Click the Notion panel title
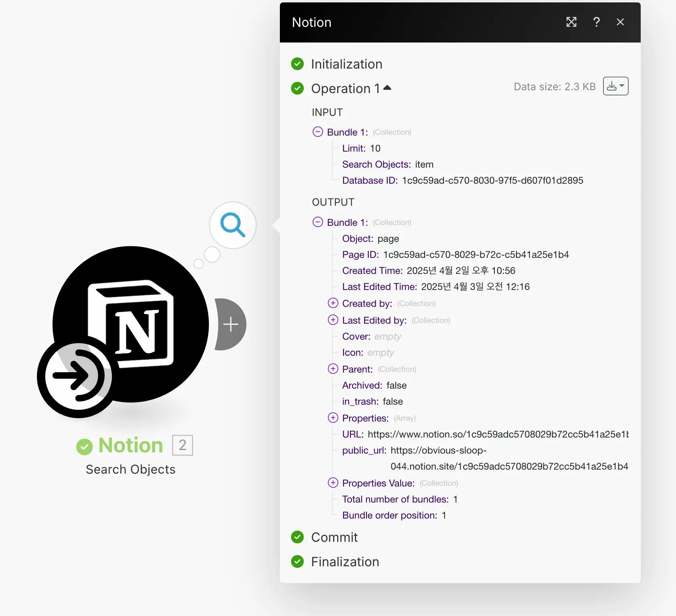 312,22
